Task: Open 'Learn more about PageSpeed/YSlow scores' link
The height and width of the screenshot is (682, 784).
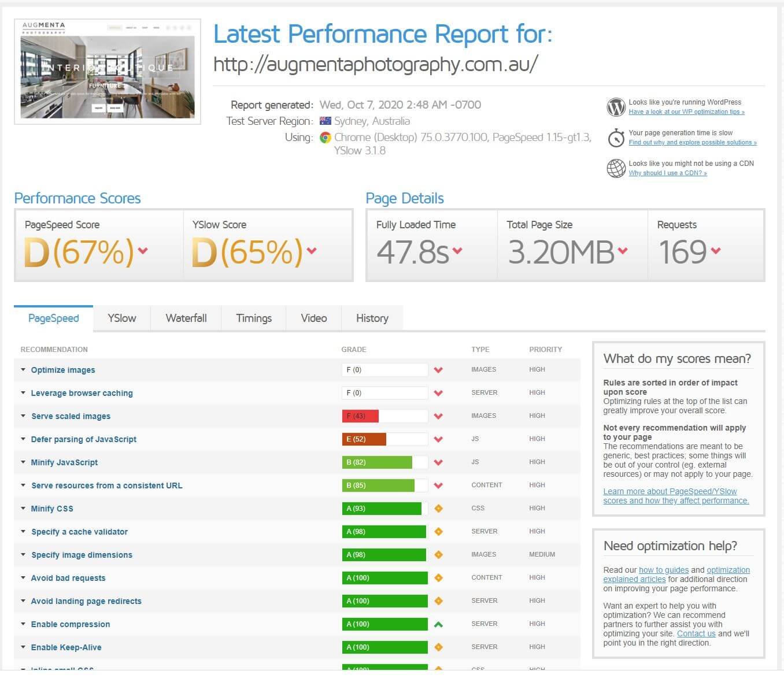Action: 676,496
